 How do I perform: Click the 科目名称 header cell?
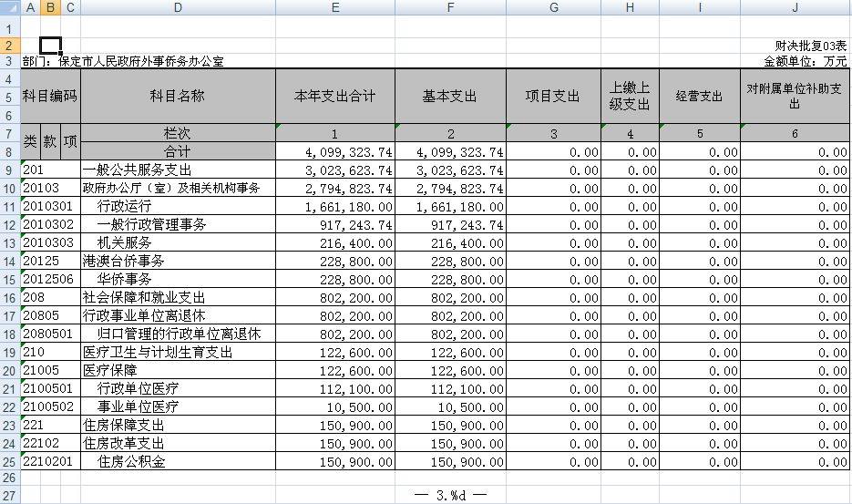pyautogui.click(x=178, y=97)
